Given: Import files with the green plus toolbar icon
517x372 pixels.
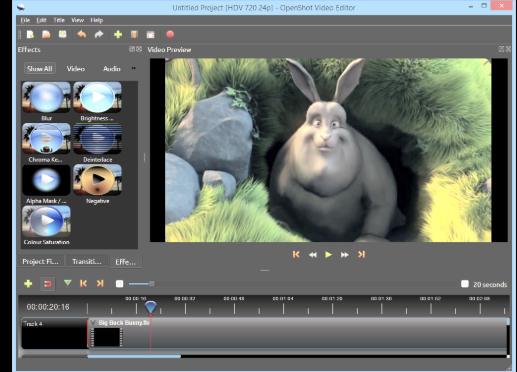Looking at the screenshot, I should (x=118, y=34).
